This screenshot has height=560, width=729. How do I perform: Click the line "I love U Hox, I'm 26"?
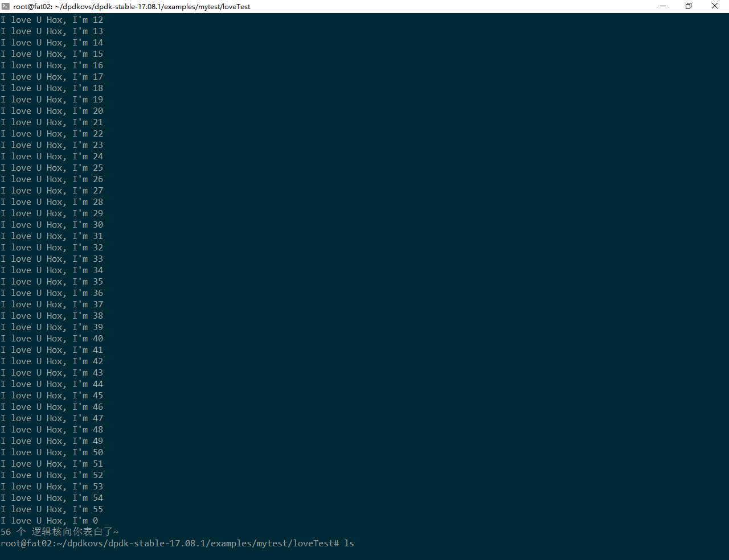point(52,179)
